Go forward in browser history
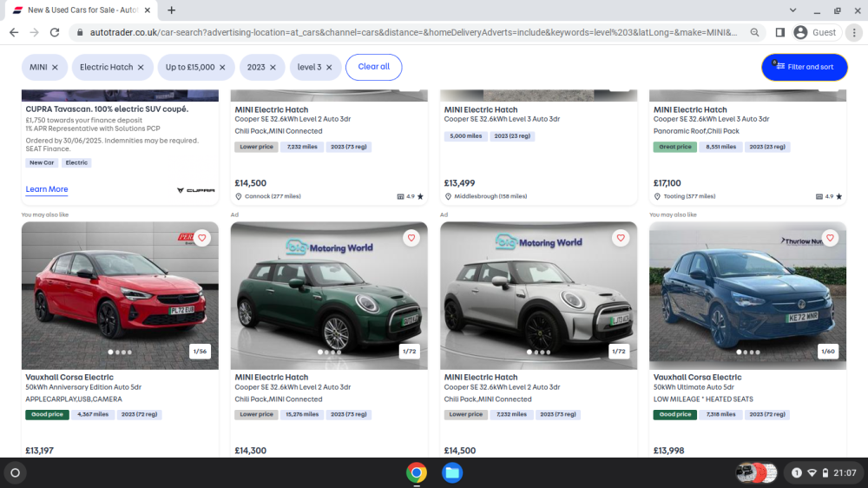 pyautogui.click(x=35, y=33)
